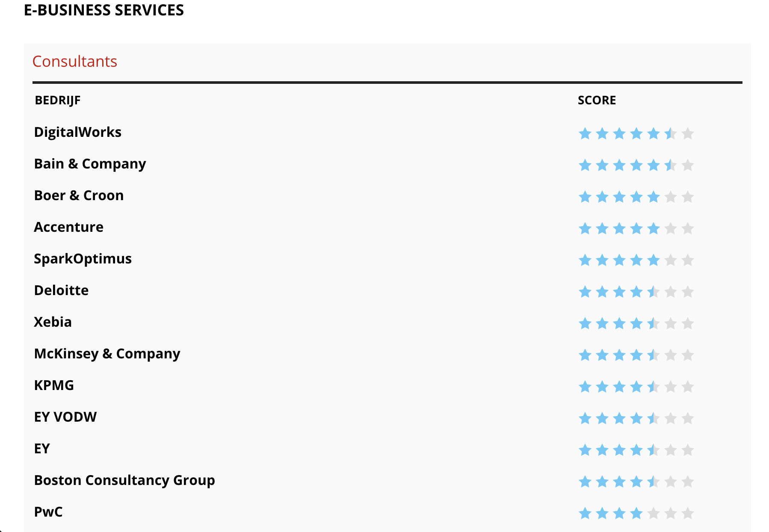
Task: Open the Bain & Company entry
Action: tap(90, 164)
